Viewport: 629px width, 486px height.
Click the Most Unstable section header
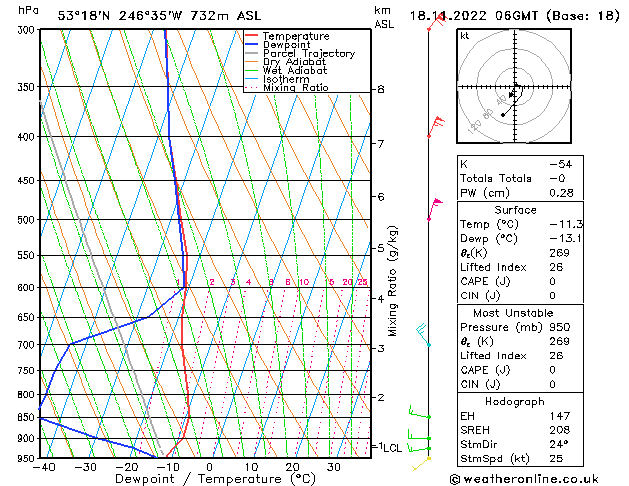pos(515,312)
